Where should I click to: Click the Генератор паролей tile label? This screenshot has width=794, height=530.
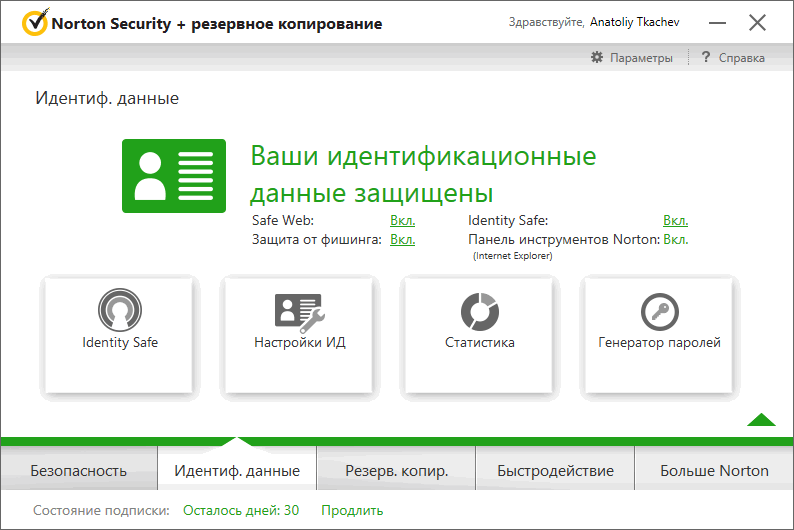659,343
